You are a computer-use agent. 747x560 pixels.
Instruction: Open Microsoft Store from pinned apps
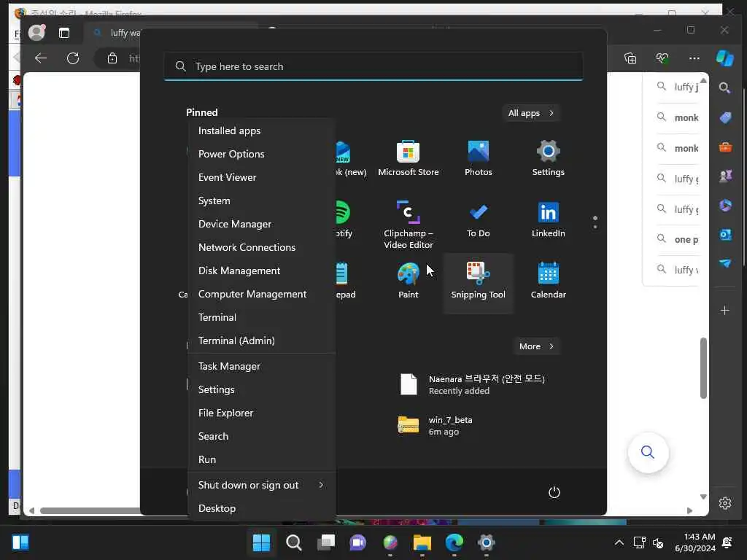pos(409,158)
